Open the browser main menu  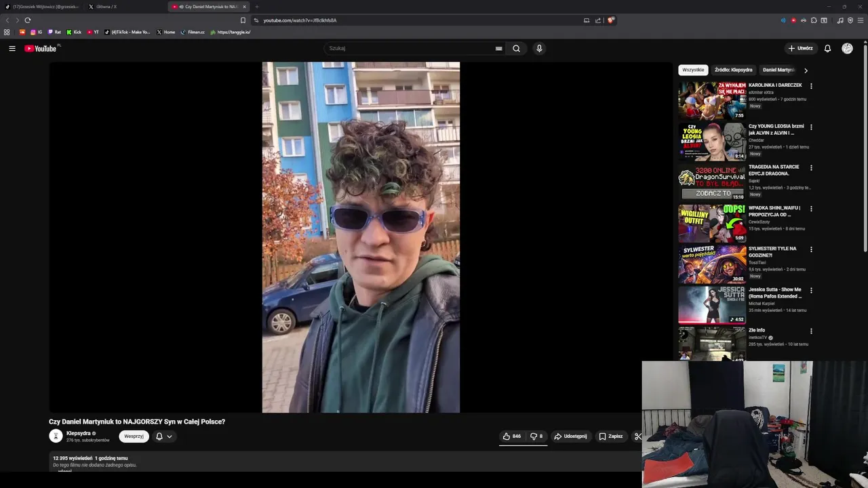[861, 20]
